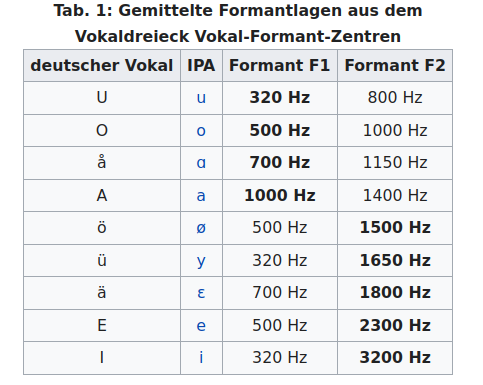This screenshot has height=385, width=483.
Task: Click the bold F1 value '500 Hz' in the O row
Action: point(280,130)
